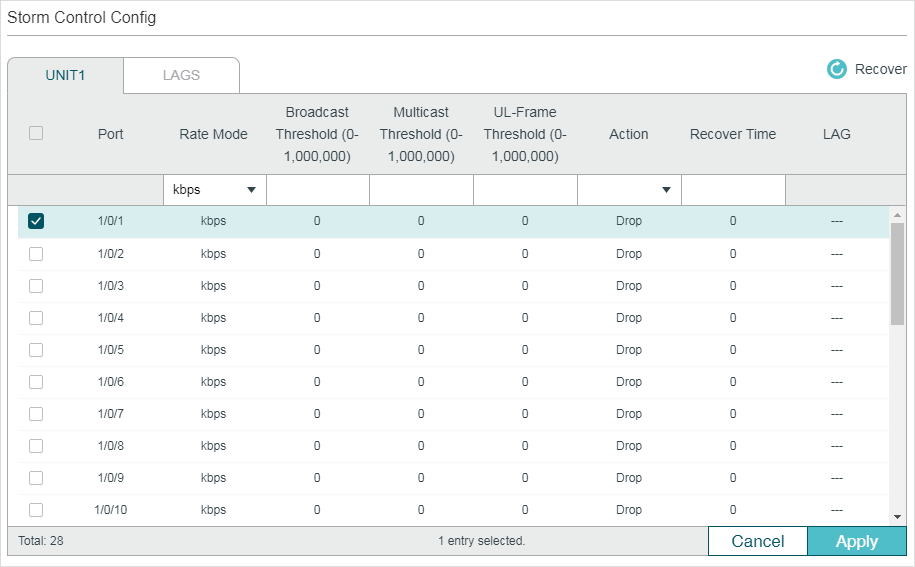Viewport: 915px width, 567px height.
Task: Click the scrollbar down arrow
Action: [897, 517]
